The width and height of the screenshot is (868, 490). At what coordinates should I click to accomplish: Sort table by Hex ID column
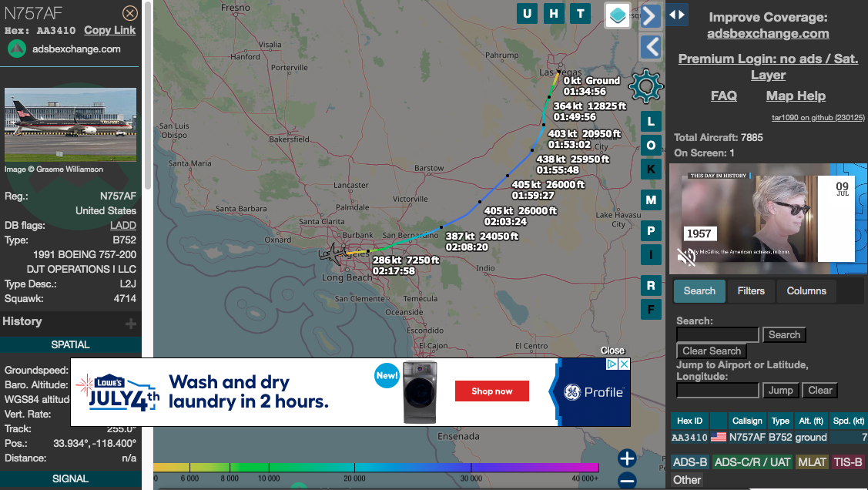click(689, 421)
